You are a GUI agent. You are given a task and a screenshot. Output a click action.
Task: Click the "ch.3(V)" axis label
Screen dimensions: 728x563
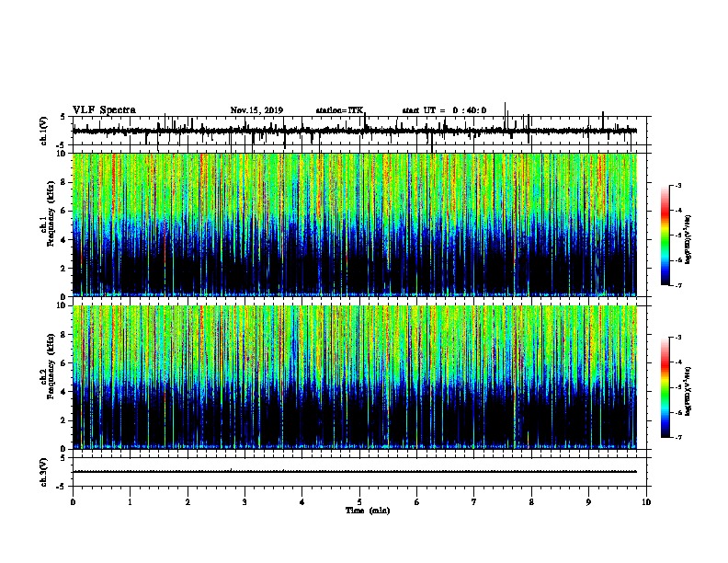click(x=44, y=472)
